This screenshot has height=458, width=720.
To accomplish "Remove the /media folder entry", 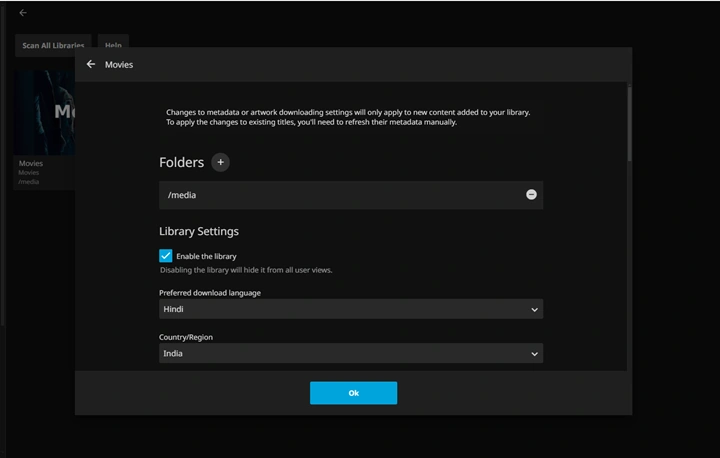I will click(x=531, y=195).
